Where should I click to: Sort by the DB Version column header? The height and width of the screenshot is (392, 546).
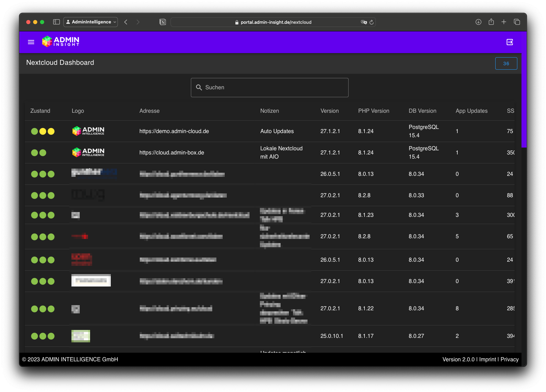point(422,111)
